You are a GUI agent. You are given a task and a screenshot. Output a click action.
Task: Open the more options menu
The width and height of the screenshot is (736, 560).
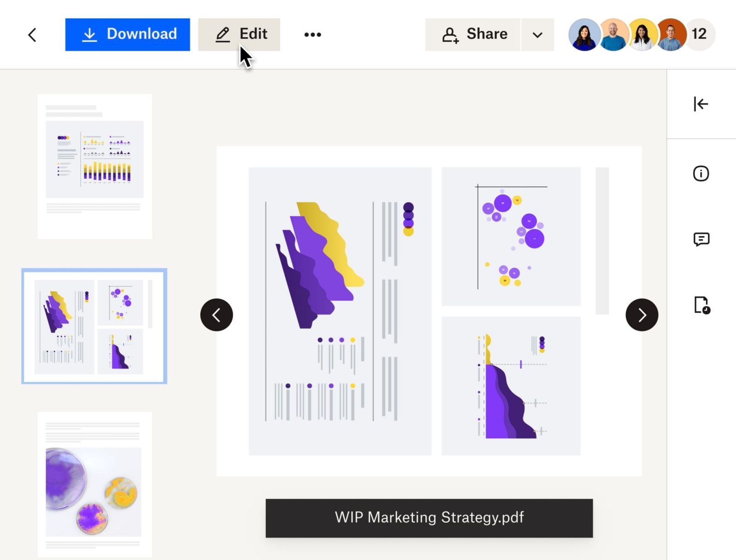[x=312, y=34]
